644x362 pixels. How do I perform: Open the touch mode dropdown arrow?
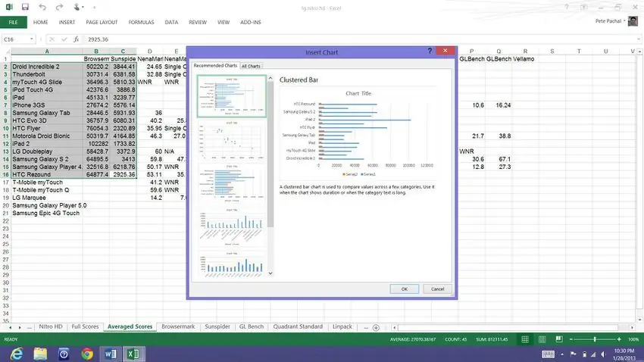pos(83,8)
